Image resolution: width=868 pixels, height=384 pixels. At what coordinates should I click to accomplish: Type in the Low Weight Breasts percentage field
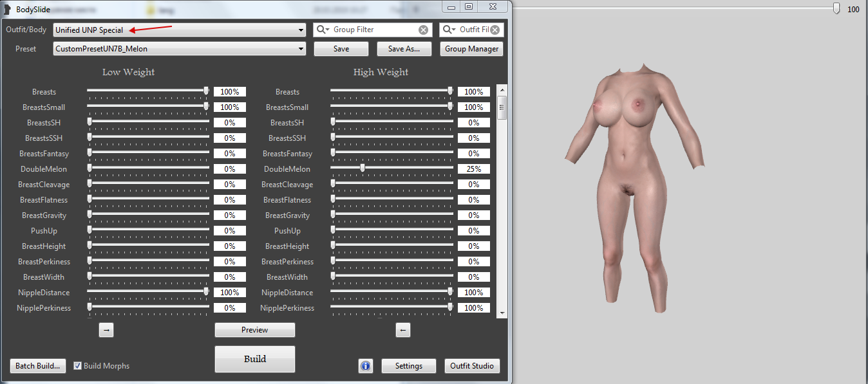(229, 92)
